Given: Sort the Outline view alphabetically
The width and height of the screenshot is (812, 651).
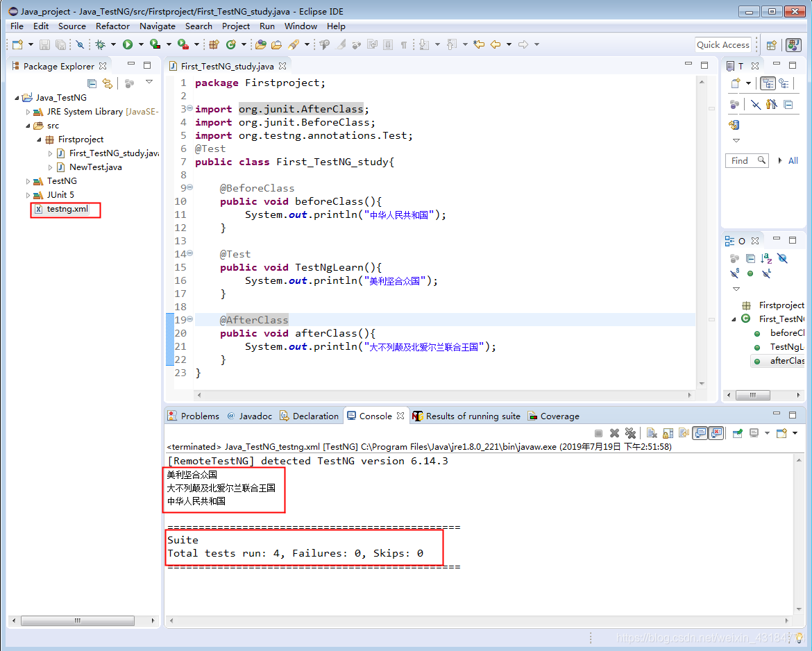Looking at the screenshot, I should pyautogui.click(x=766, y=258).
